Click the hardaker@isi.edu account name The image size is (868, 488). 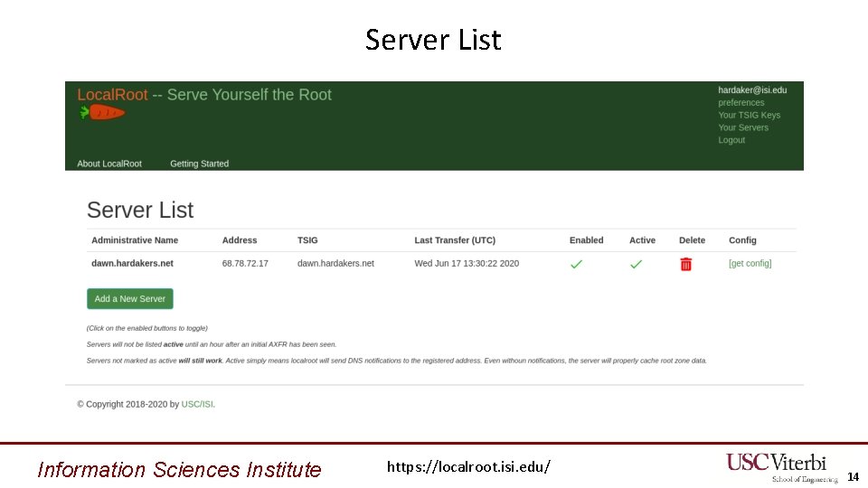click(x=752, y=89)
